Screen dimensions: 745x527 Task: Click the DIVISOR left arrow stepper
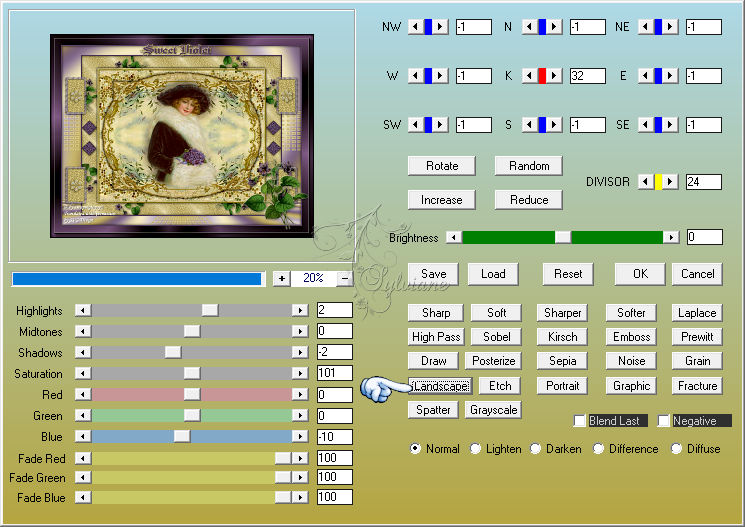(646, 182)
